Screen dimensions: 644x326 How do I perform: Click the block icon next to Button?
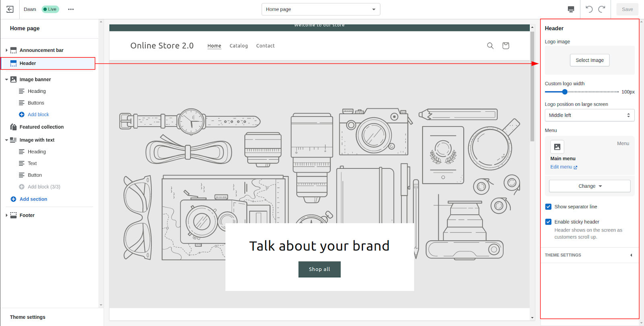point(22,175)
